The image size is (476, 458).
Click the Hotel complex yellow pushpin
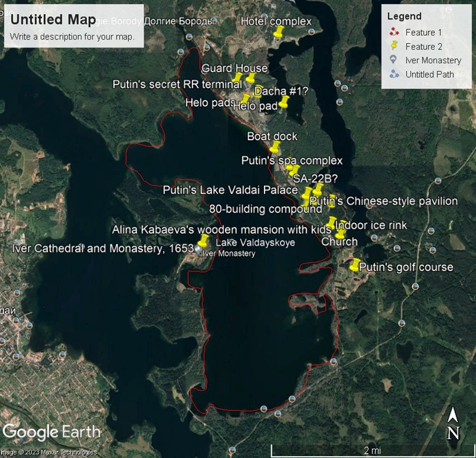[279, 31]
